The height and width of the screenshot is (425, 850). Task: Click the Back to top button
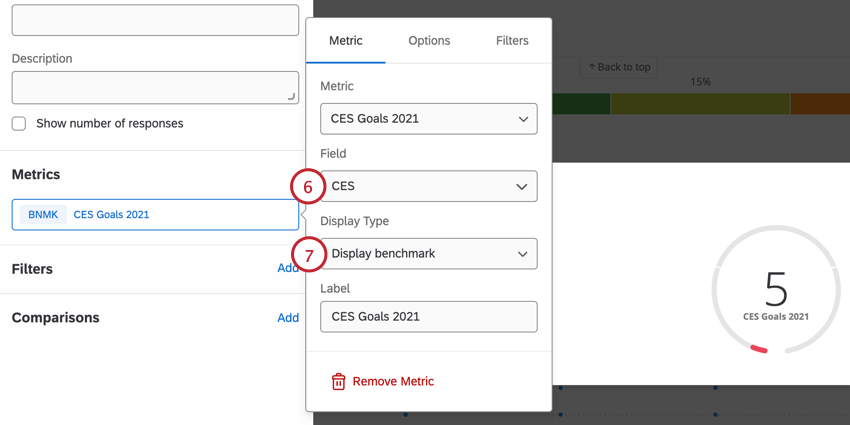pyautogui.click(x=619, y=67)
